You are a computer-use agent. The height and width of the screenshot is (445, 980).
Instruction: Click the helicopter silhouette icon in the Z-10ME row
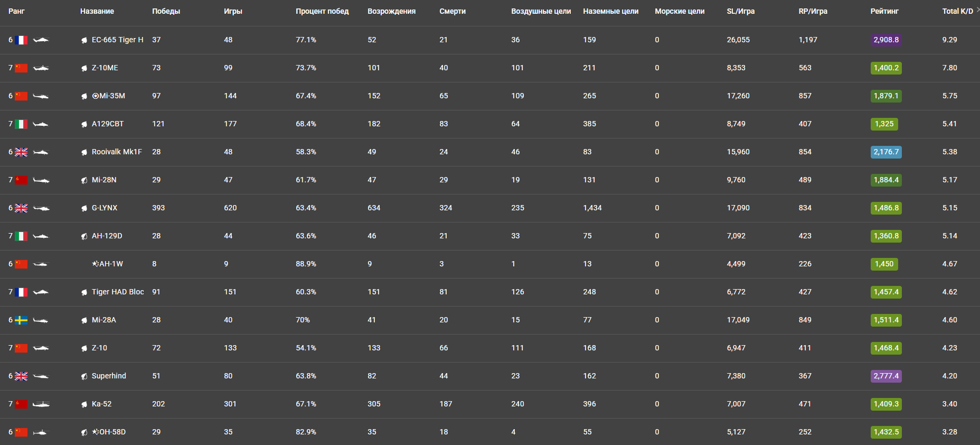[x=41, y=68]
